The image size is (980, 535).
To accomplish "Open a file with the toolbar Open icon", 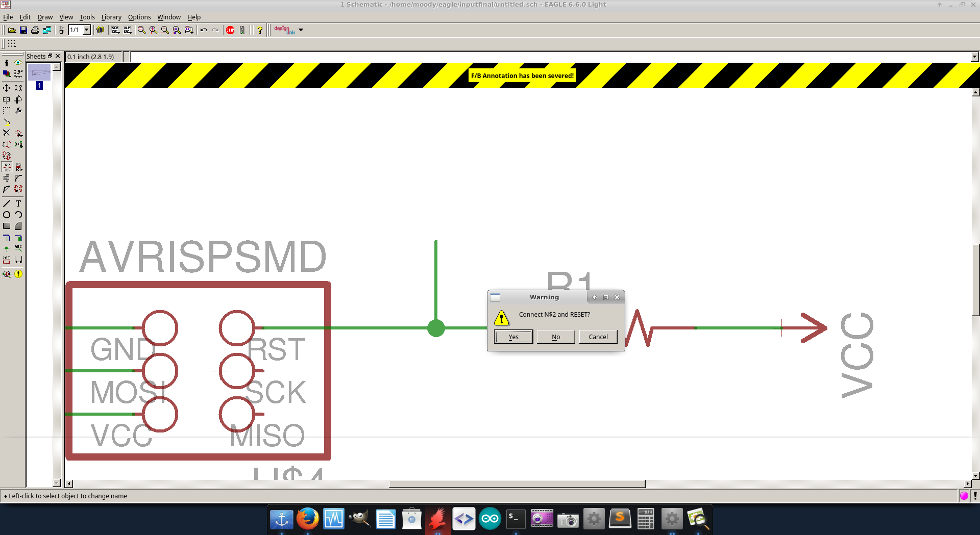I will point(12,30).
